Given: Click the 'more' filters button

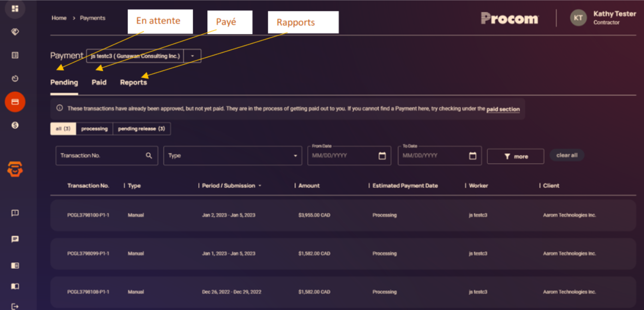Looking at the screenshot, I should tap(515, 156).
